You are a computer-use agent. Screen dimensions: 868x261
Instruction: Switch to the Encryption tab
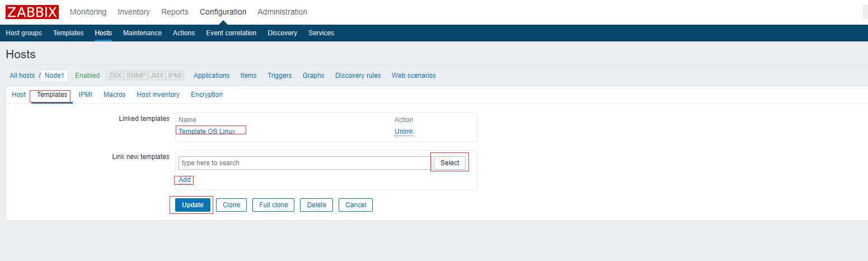[207, 95]
